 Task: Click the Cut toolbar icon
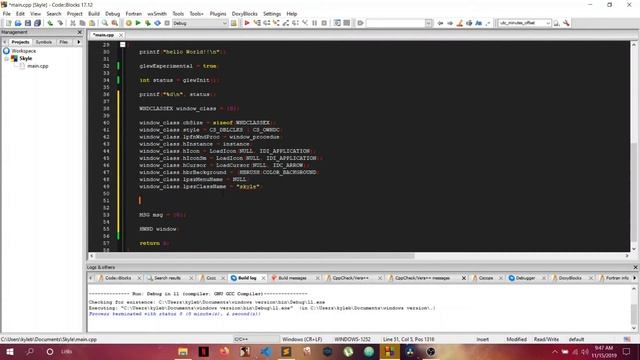pos(73,23)
